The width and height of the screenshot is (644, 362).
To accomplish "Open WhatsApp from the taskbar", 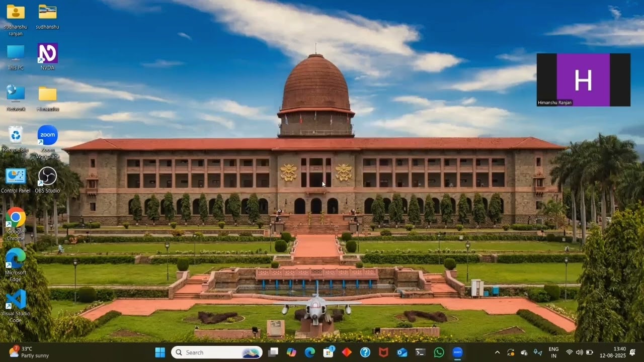I will 439,352.
